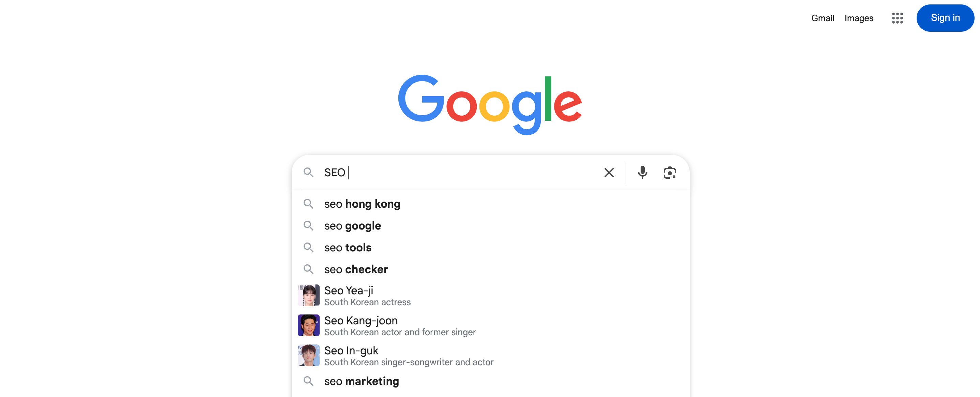Click magnifier icon beside "seo tools"
The height and width of the screenshot is (397, 980).
tap(308, 247)
